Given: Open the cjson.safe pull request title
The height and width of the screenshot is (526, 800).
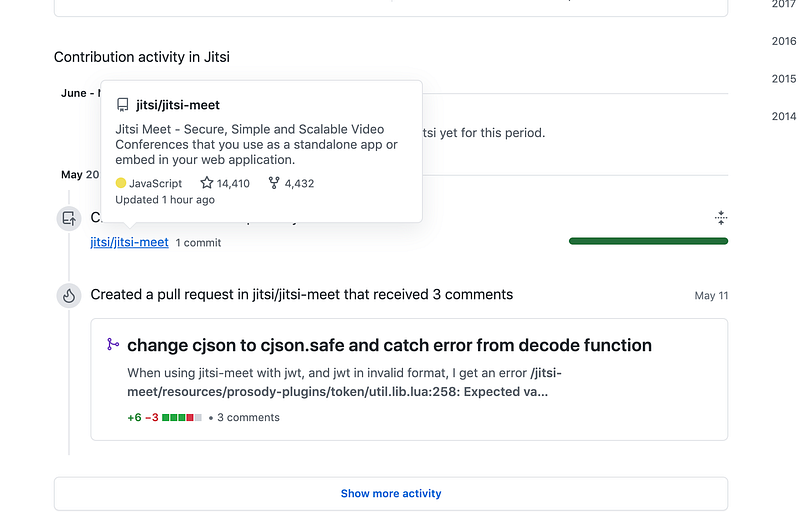Looking at the screenshot, I should 389,345.
